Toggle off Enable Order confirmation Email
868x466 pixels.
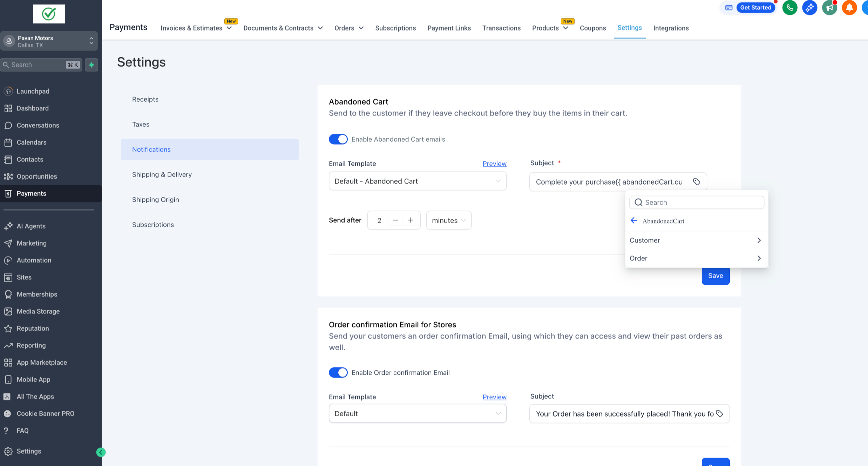coord(338,373)
